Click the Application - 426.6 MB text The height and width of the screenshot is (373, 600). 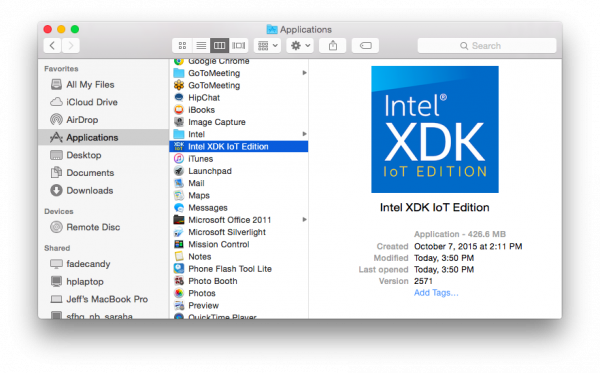point(460,234)
